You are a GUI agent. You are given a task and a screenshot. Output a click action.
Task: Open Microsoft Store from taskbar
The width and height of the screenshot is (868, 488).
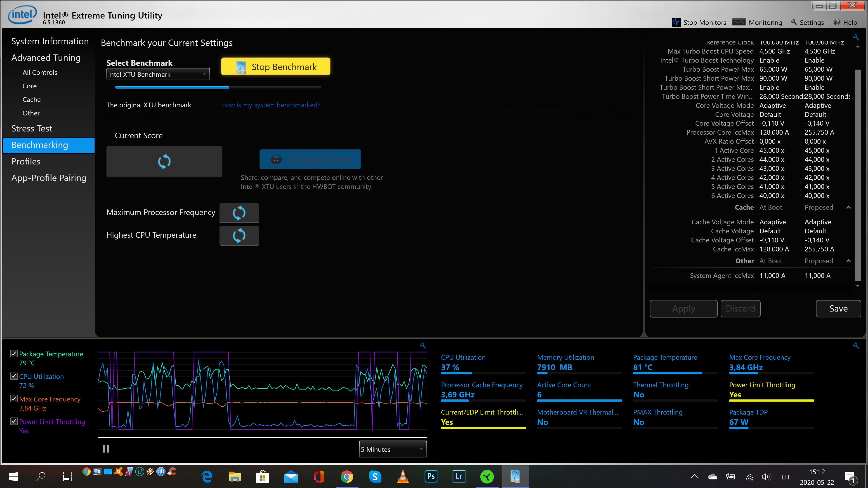pyautogui.click(x=262, y=476)
